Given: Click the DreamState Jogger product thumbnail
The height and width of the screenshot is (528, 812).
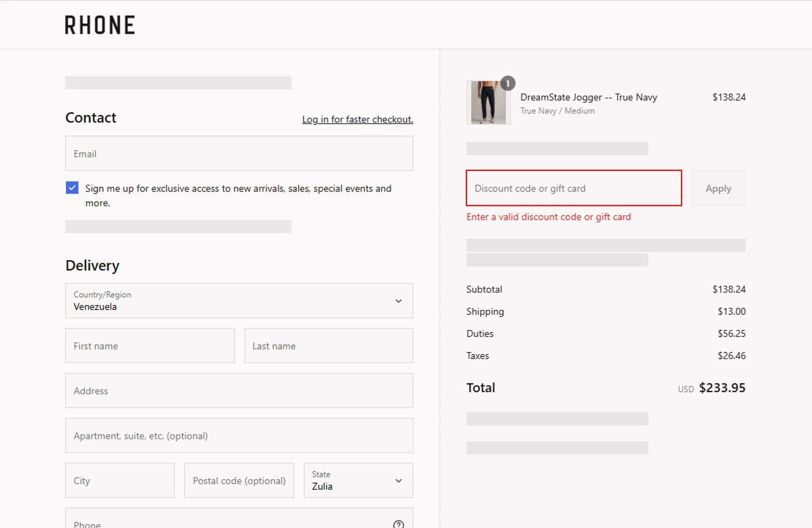Looking at the screenshot, I should coord(488,103).
